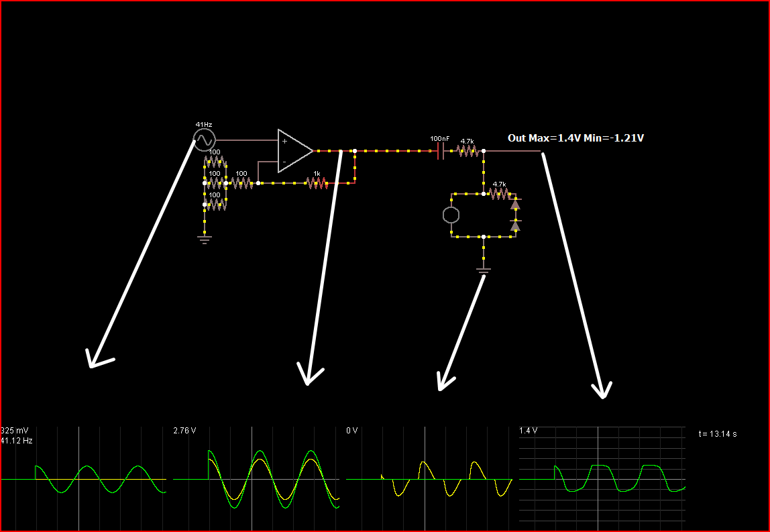Click the 41Hz AC voltage source
This screenshot has height=532, width=770.
(203, 140)
